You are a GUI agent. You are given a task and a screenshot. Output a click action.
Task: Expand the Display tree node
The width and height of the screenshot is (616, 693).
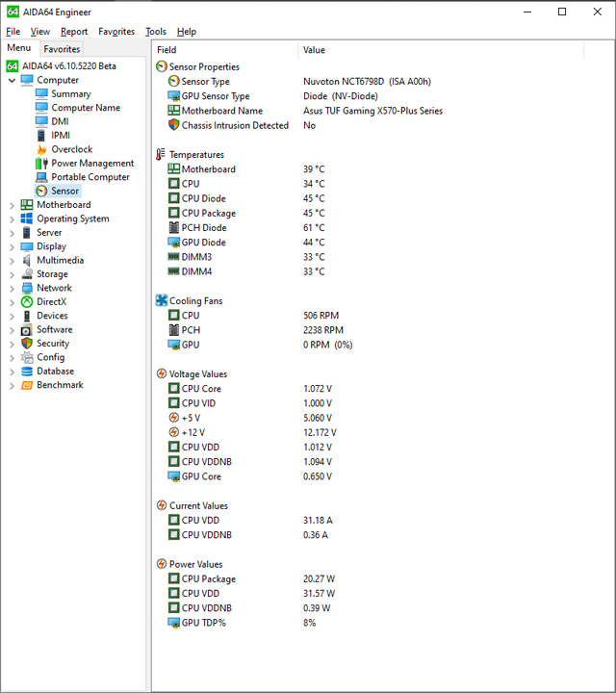click(12, 246)
